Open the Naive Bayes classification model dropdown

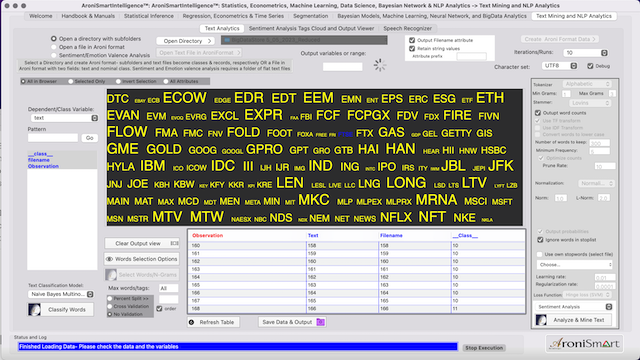(x=61, y=294)
